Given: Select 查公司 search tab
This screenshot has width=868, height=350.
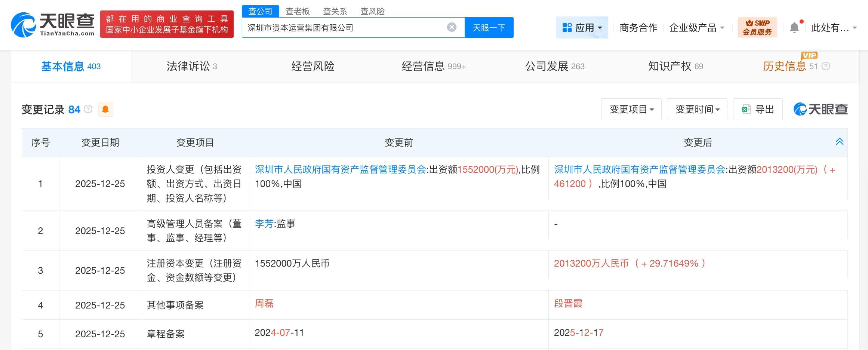Looking at the screenshot, I should pos(260,11).
